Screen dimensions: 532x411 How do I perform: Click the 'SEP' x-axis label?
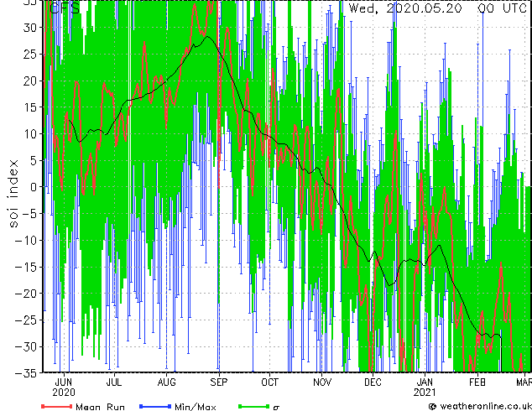tap(218, 382)
